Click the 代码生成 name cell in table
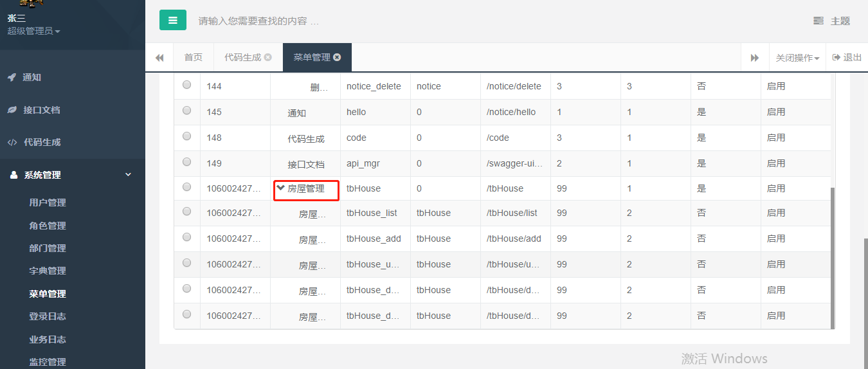Screen dimensions: 868x369 pos(306,138)
